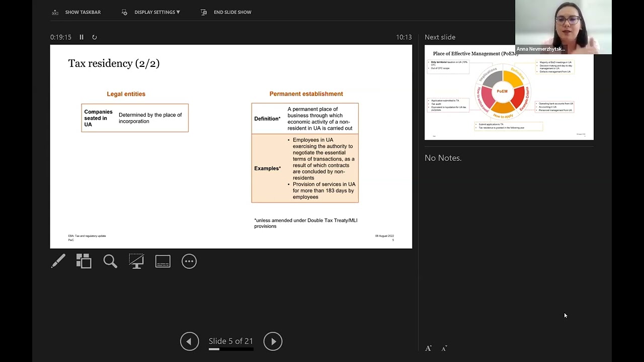Click the End Slide Show icon

click(x=204, y=12)
